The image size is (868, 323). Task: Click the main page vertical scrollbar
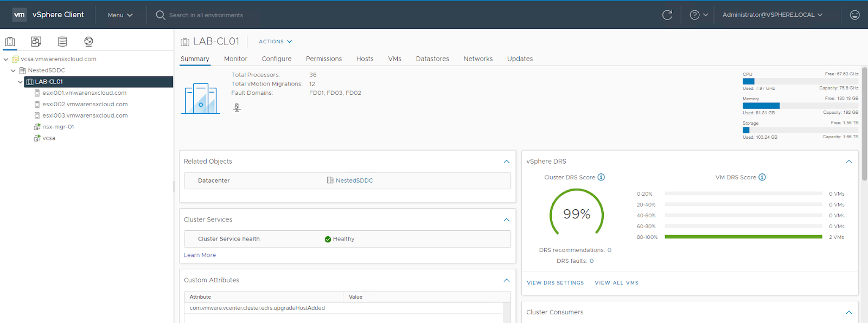(864, 124)
